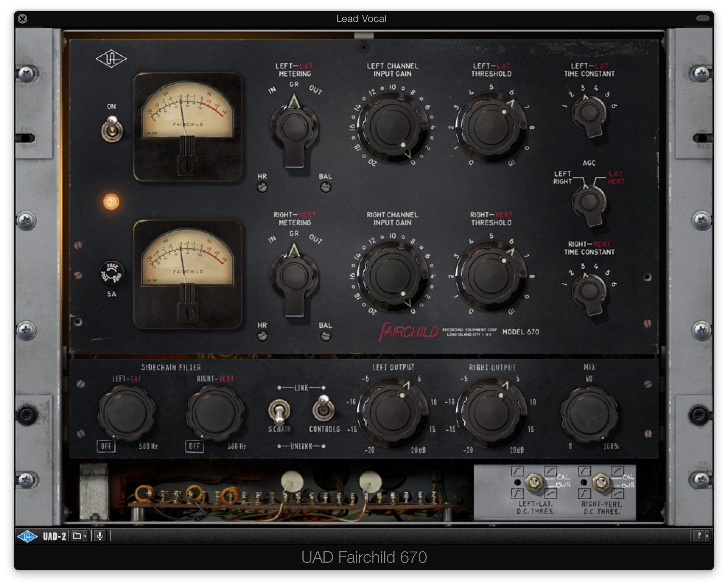Click the MIX knob
728x587 pixels.
(589, 414)
